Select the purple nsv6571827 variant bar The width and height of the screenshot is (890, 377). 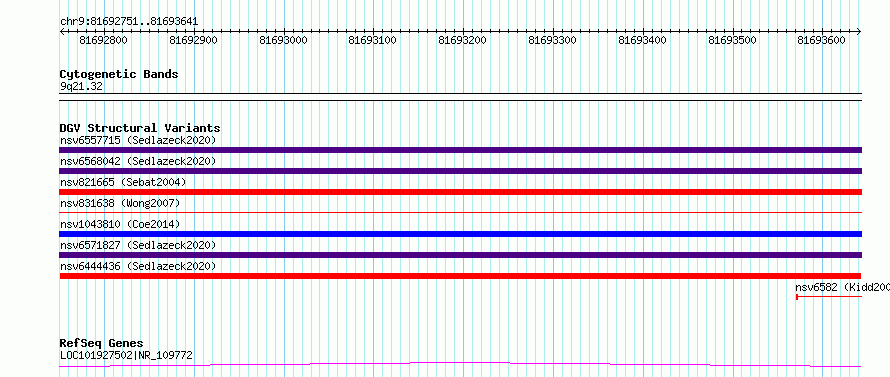460,255
